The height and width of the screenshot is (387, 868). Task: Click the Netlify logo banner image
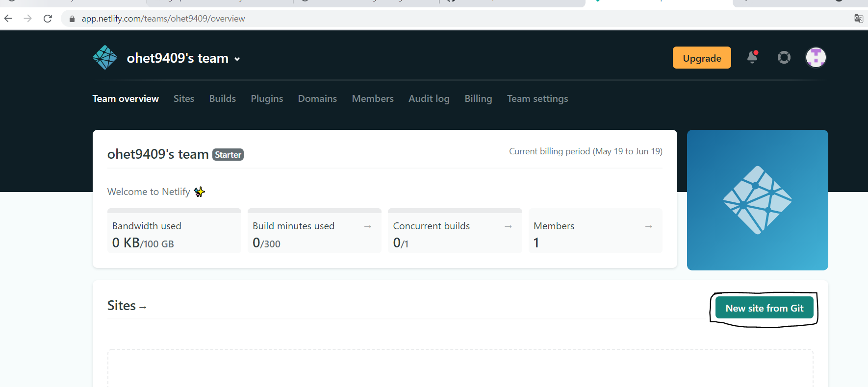[x=758, y=200]
